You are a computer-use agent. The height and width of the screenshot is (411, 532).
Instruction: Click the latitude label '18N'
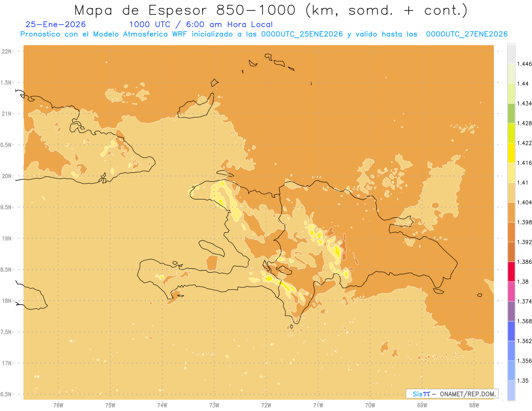coord(7,301)
